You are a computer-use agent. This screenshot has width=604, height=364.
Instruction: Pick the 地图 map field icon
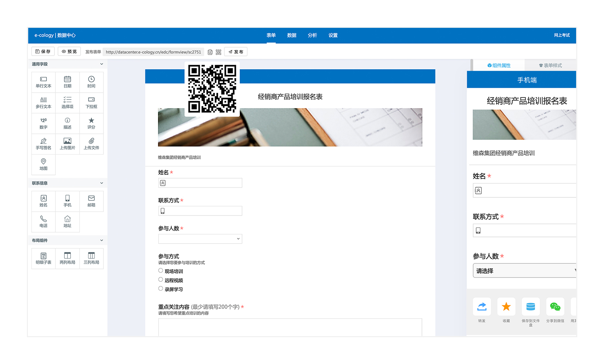point(43,164)
